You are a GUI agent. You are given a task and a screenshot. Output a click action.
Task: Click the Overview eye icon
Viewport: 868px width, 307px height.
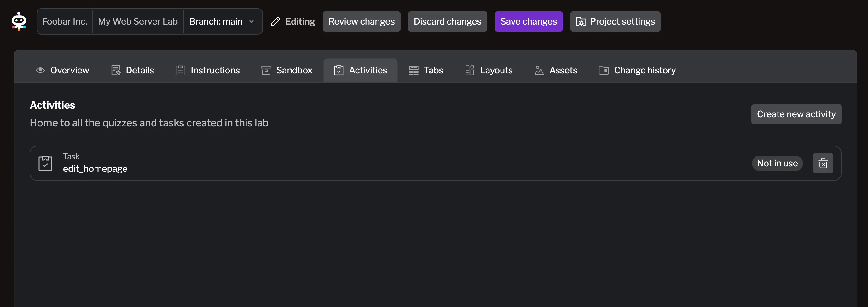point(40,70)
